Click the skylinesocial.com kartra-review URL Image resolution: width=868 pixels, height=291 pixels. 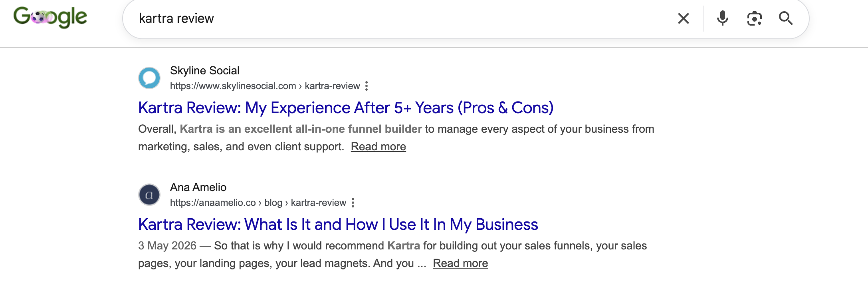click(265, 86)
